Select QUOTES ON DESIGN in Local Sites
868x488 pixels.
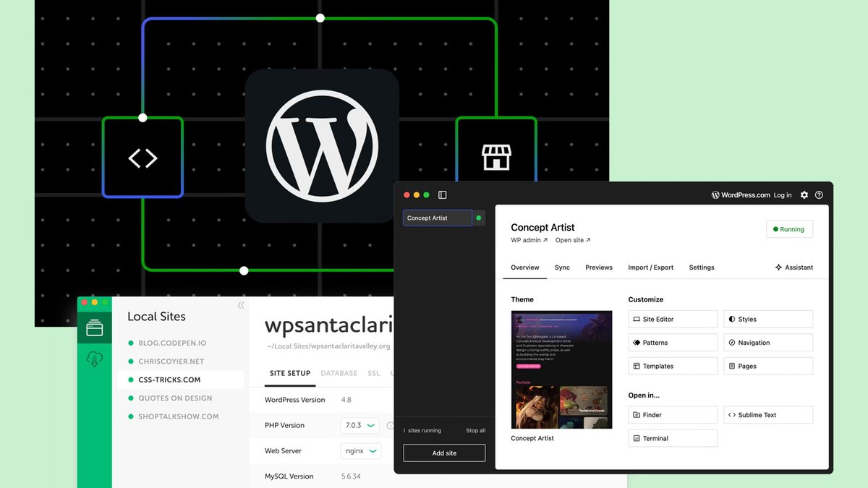tap(176, 398)
